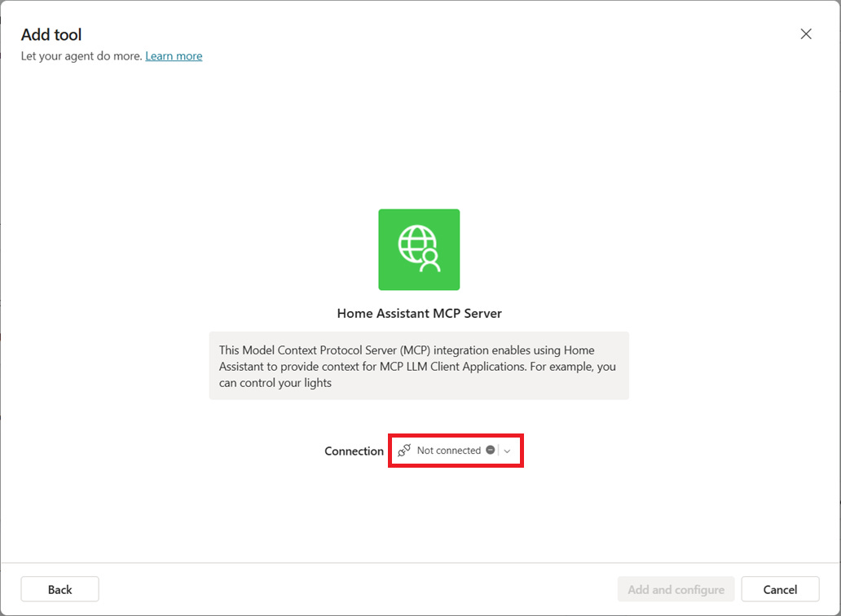Go back with the Back button
The height and width of the screenshot is (616, 841).
pos(60,589)
